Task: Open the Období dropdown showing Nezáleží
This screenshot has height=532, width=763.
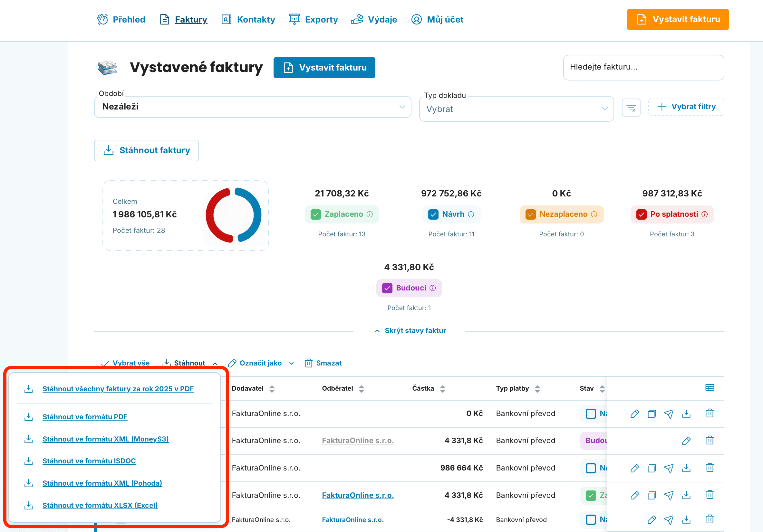Action: click(252, 107)
